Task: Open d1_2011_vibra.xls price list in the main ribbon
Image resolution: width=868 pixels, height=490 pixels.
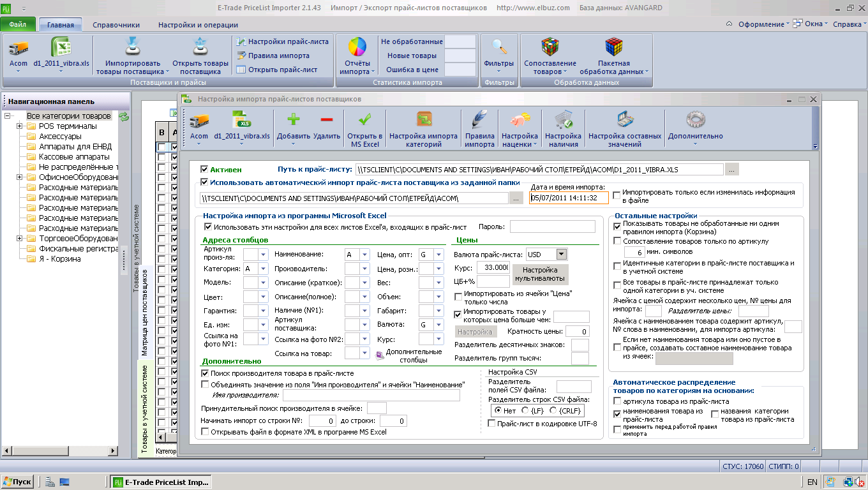Action: pos(61,48)
